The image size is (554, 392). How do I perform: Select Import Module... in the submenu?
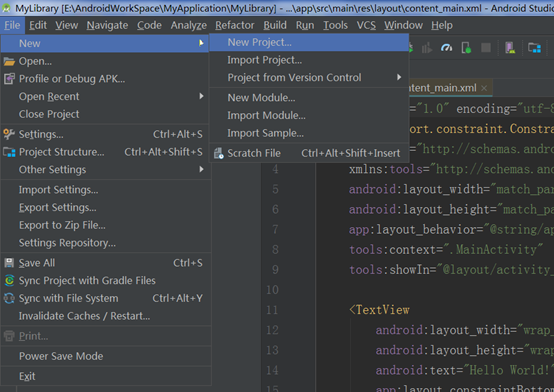click(309, 115)
